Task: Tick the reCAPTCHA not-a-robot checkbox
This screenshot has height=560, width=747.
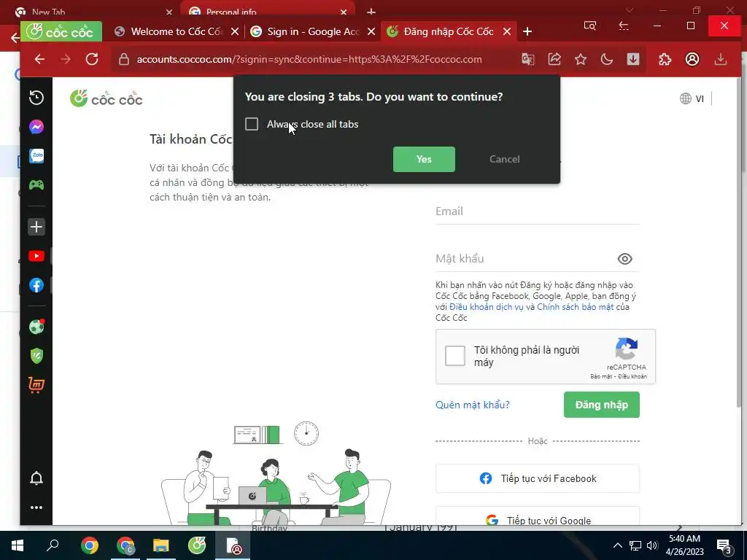Action: click(x=455, y=356)
